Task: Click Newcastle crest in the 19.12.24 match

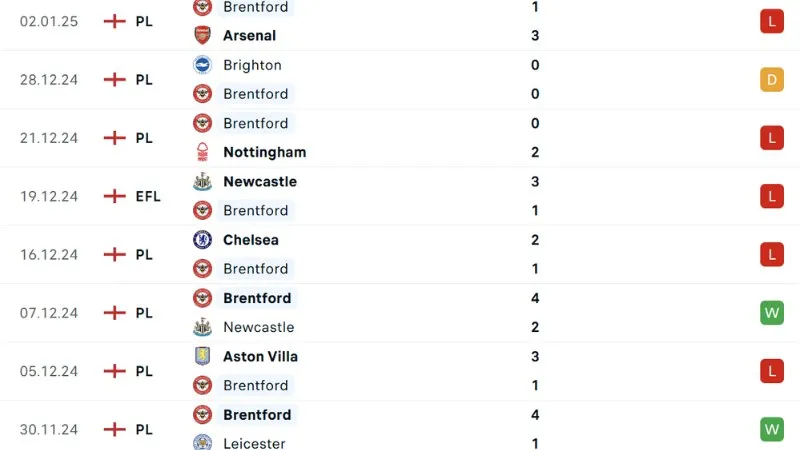Action: pos(203,182)
